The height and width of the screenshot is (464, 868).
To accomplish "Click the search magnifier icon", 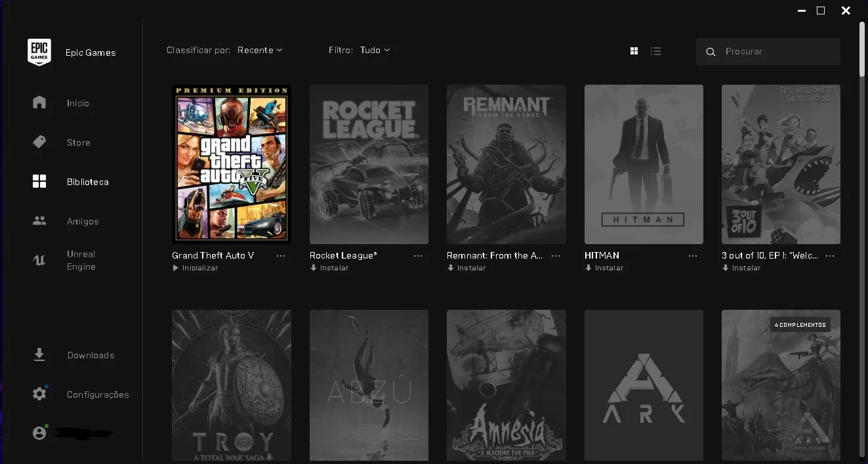I will (x=711, y=51).
